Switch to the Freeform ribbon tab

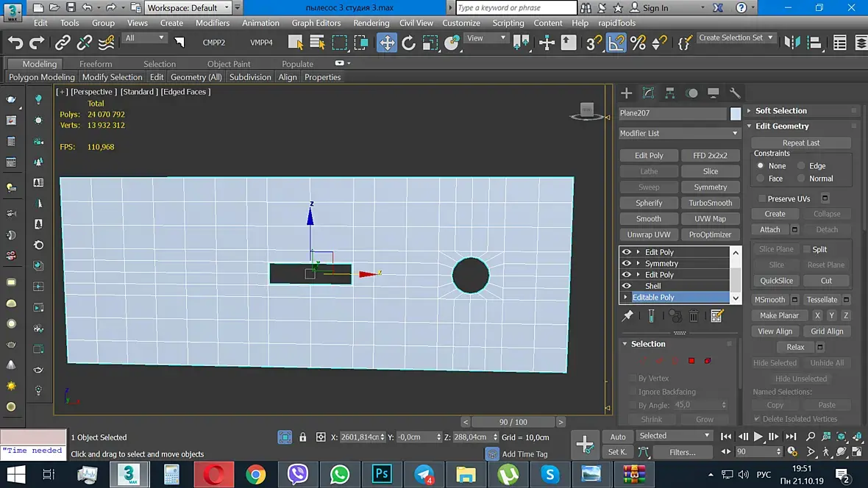click(x=96, y=64)
